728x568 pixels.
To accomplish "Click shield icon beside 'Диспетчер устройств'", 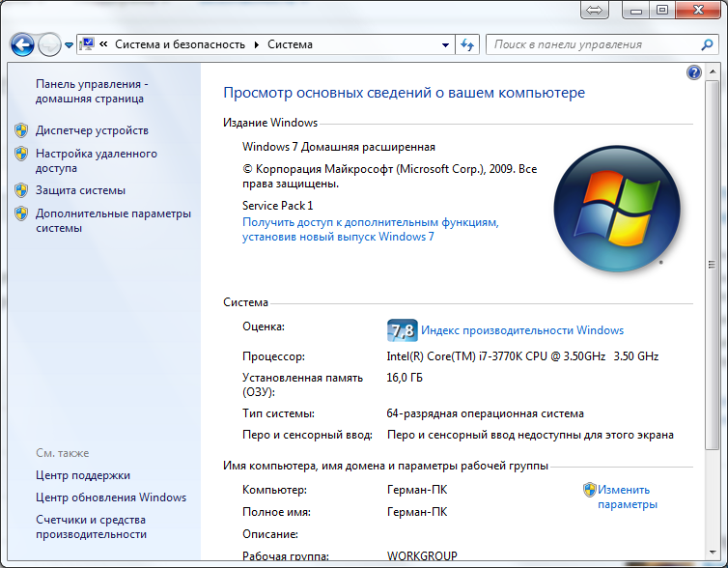I will coord(21,130).
